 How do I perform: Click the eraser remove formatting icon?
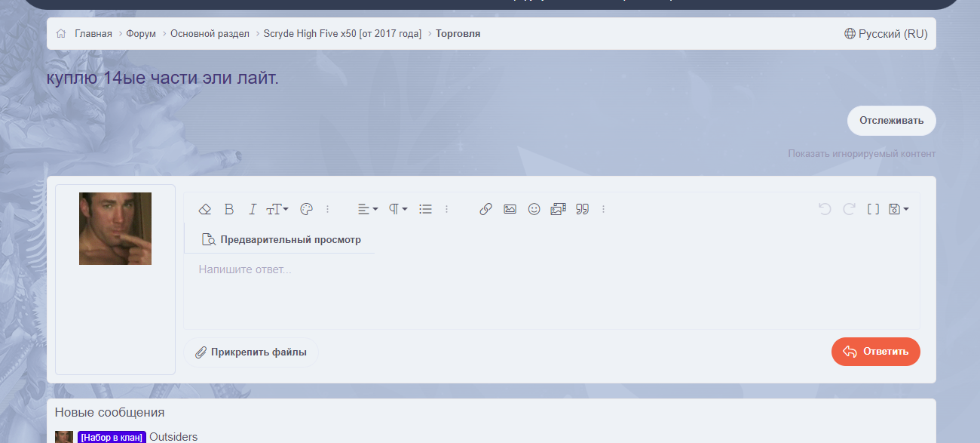click(x=204, y=209)
